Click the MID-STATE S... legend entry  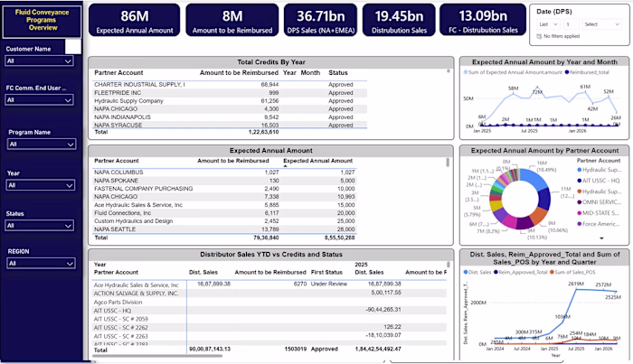coord(599,213)
